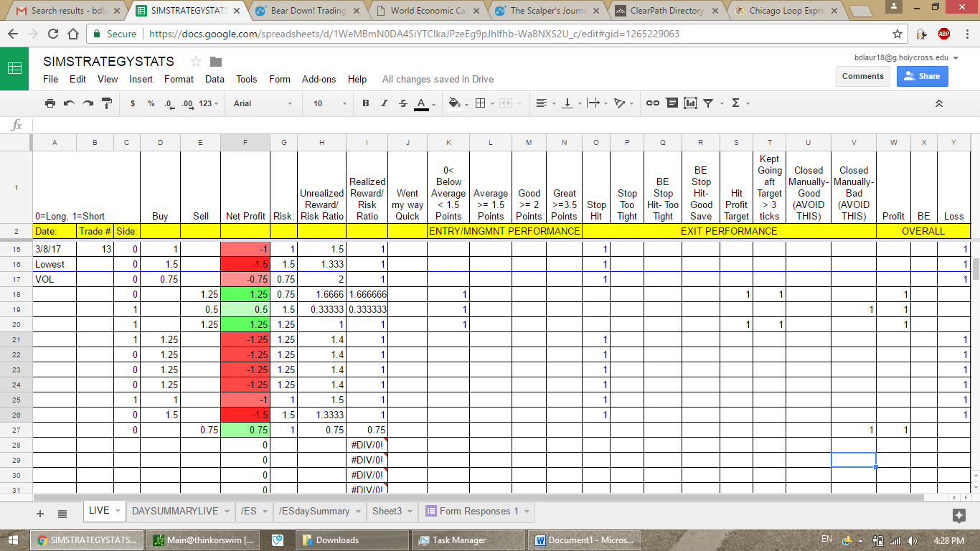Open the functions (sigma) menu

click(738, 103)
